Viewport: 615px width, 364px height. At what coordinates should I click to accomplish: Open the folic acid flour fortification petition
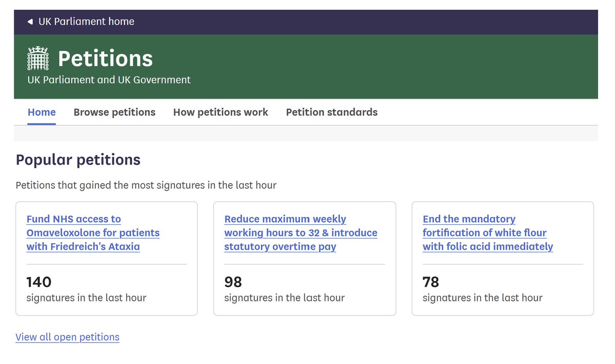tap(488, 233)
